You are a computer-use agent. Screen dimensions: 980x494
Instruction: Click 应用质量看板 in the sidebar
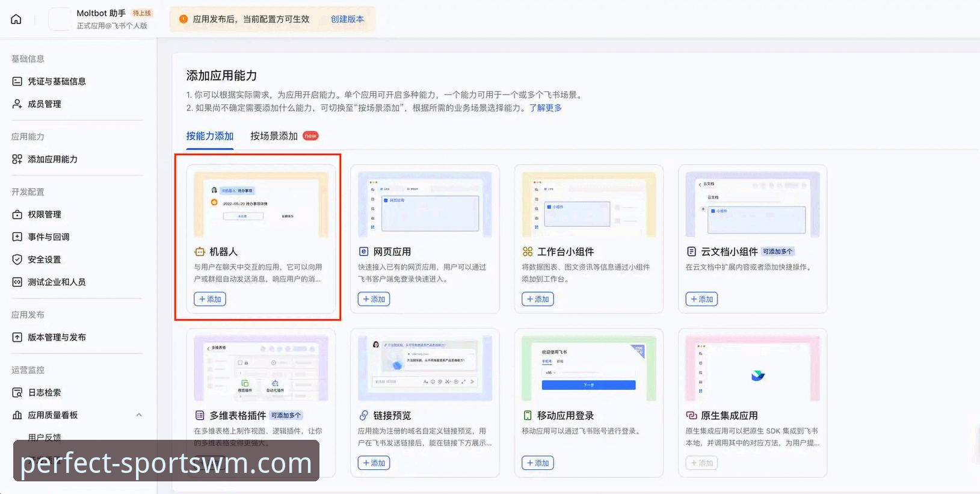[x=52, y=415]
